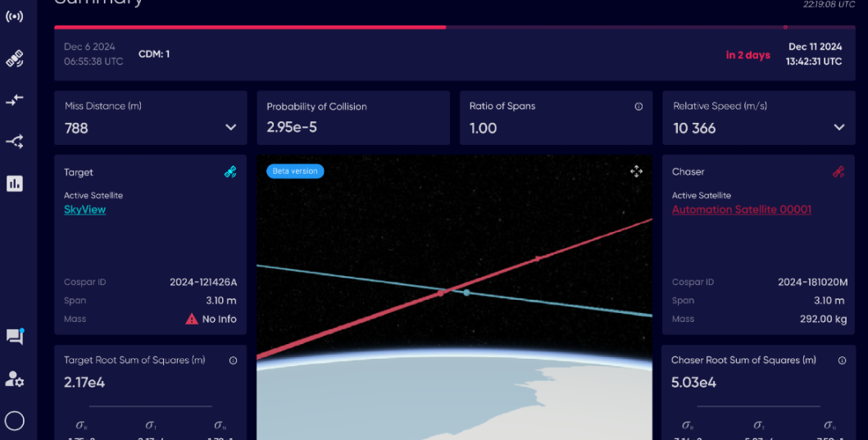Open the SkyView satellite link
Viewport: 868px width, 440px height.
pos(84,210)
